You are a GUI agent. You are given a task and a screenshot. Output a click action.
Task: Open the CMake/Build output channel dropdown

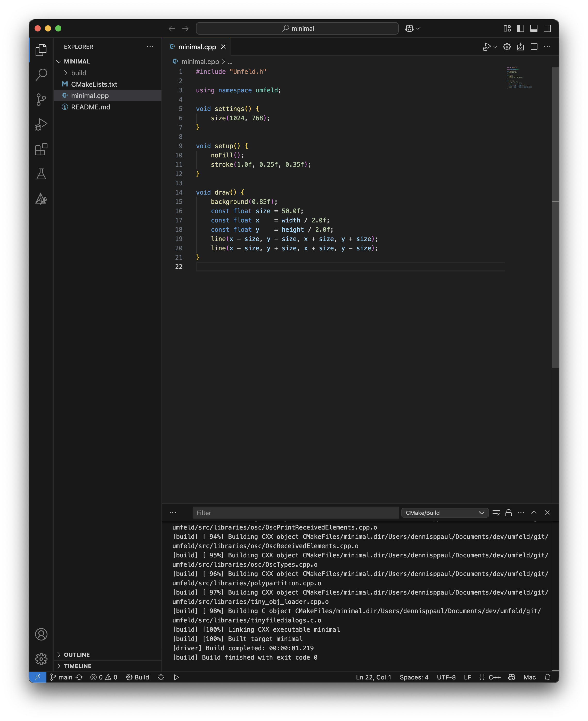click(444, 513)
